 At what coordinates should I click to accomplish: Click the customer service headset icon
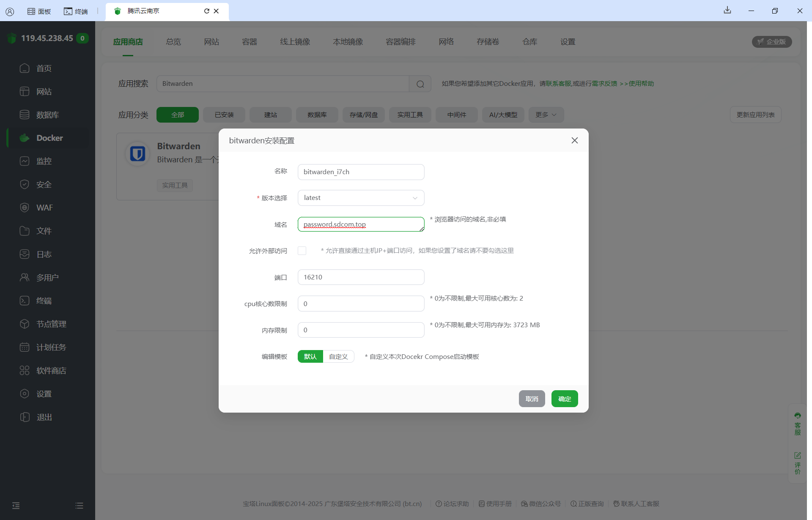click(797, 416)
